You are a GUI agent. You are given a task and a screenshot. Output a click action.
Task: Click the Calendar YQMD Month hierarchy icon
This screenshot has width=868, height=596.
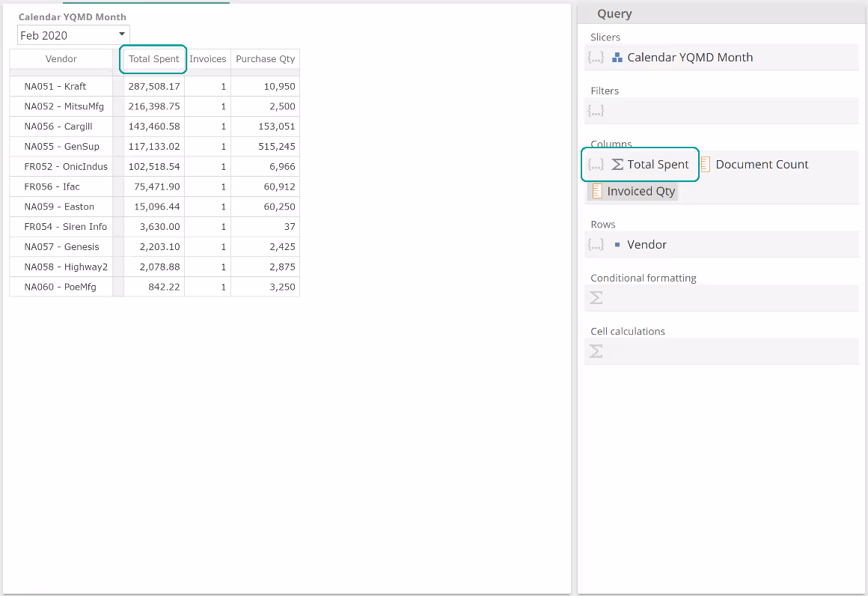617,58
